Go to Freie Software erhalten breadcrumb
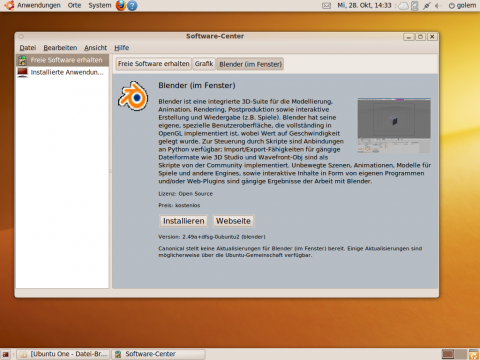The image size is (480, 360). coord(154,64)
